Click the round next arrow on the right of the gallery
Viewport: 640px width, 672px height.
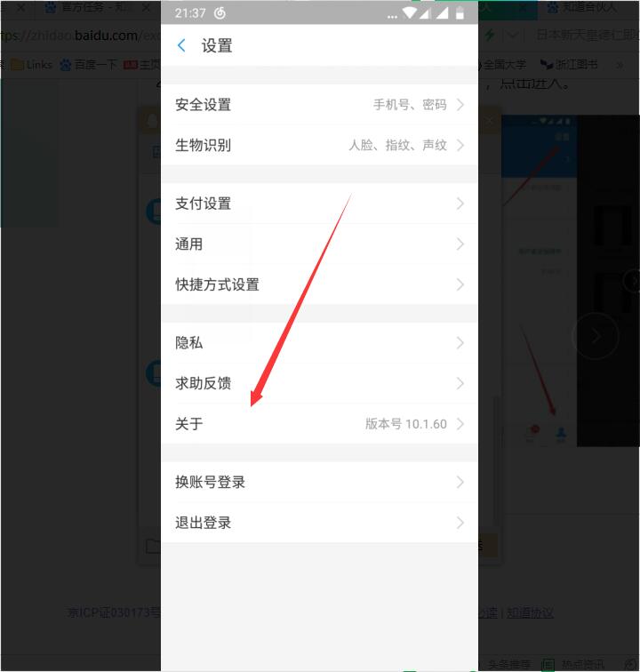click(596, 336)
